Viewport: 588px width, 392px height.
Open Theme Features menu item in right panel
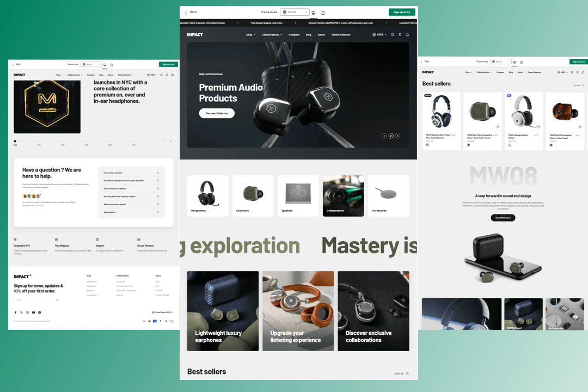click(535, 72)
